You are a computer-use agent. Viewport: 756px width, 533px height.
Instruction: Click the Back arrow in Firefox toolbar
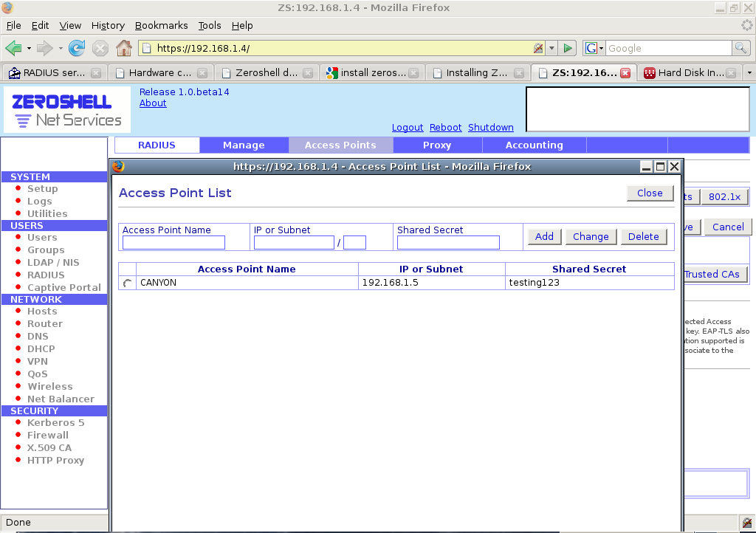[x=13, y=48]
